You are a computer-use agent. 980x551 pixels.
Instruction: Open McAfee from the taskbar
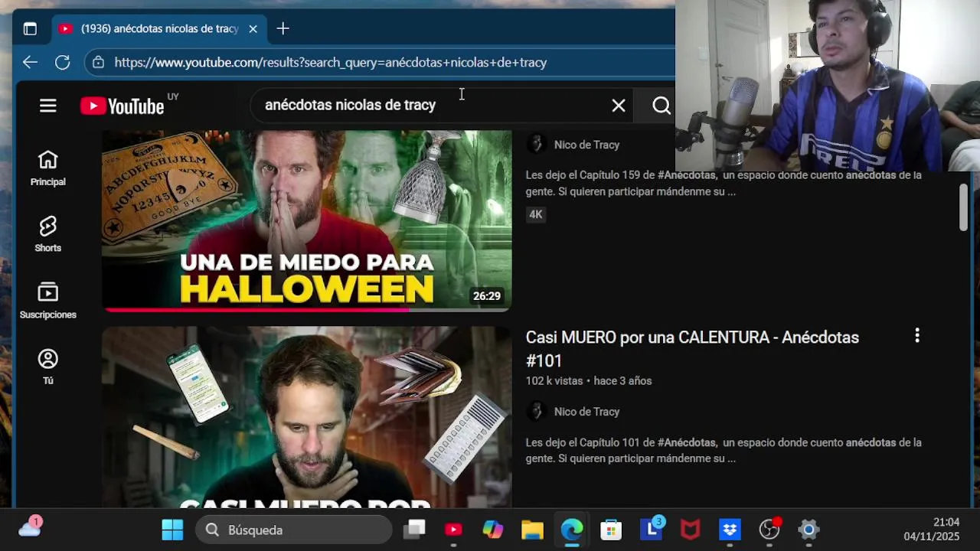(x=691, y=530)
